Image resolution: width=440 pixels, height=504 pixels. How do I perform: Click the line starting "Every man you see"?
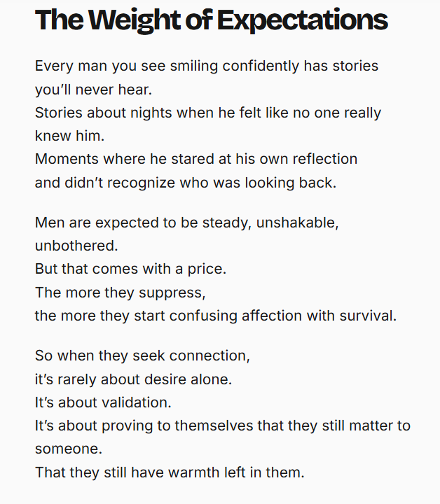tap(207, 66)
